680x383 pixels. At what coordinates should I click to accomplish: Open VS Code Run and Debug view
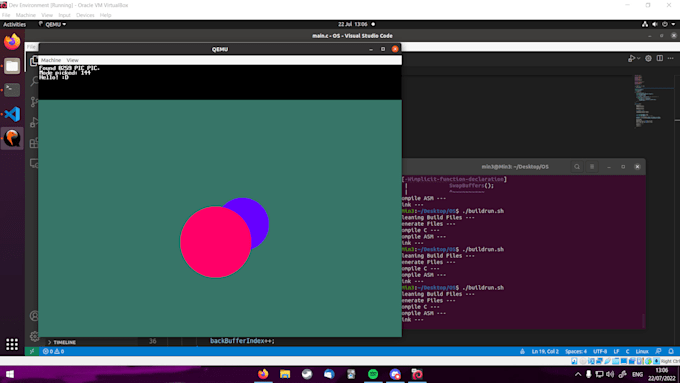(x=34, y=122)
